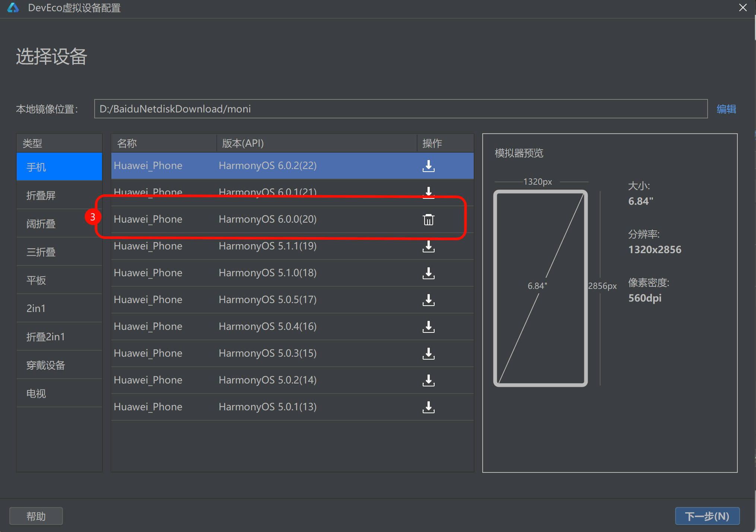Close the DevEco virtual device dialog
The height and width of the screenshot is (532, 756).
click(743, 8)
